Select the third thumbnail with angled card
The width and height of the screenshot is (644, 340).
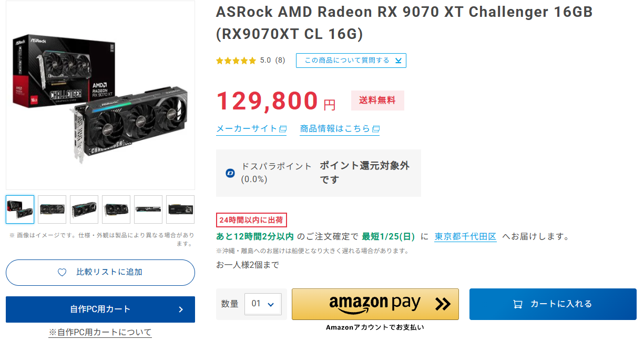(x=84, y=209)
